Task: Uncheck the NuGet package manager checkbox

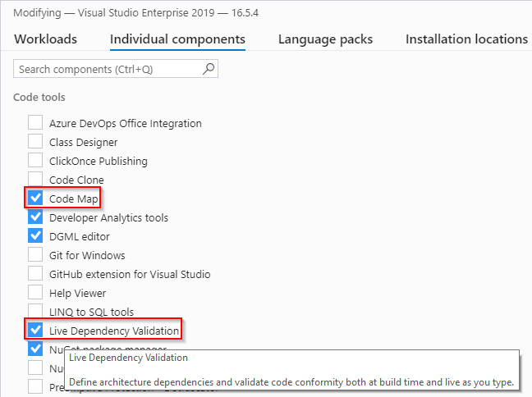Action: [35, 349]
